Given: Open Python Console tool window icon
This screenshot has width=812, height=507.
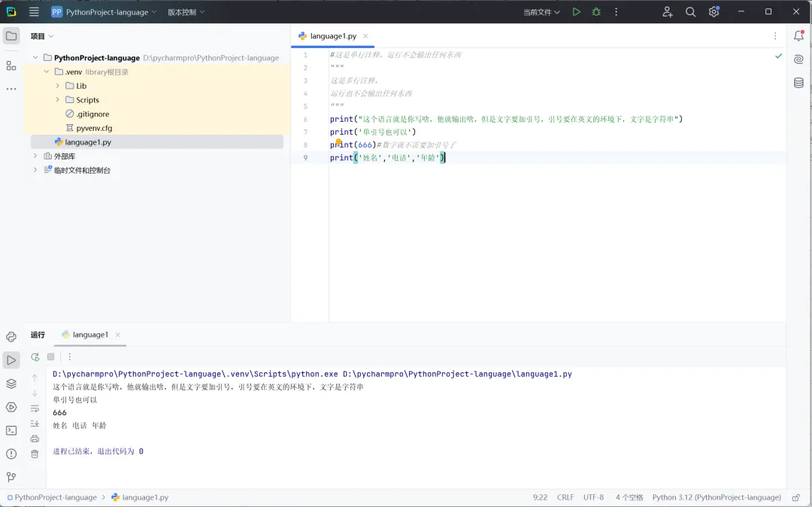Looking at the screenshot, I should (x=11, y=337).
